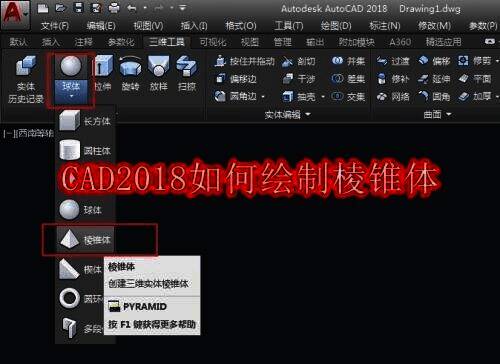Open the 文件(F) menu

(x=54, y=26)
